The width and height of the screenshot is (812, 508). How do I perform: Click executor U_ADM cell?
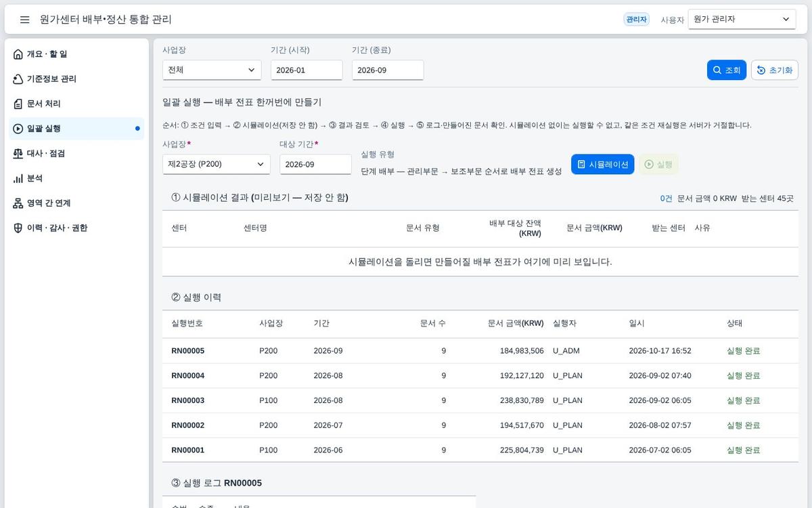pyautogui.click(x=566, y=351)
